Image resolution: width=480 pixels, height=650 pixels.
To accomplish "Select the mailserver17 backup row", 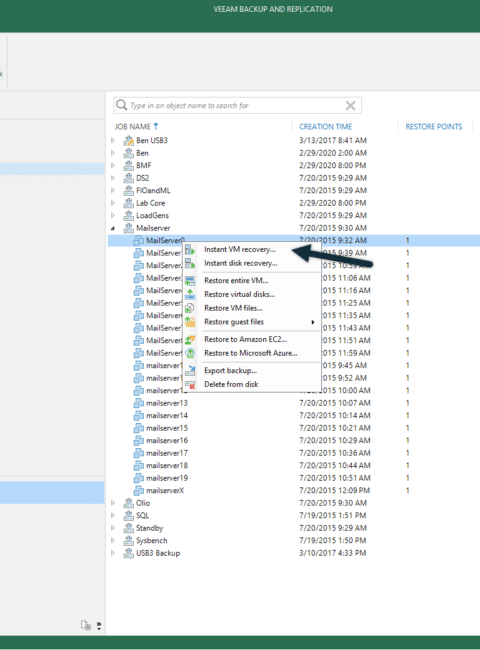I will click(x=293, y=453).
